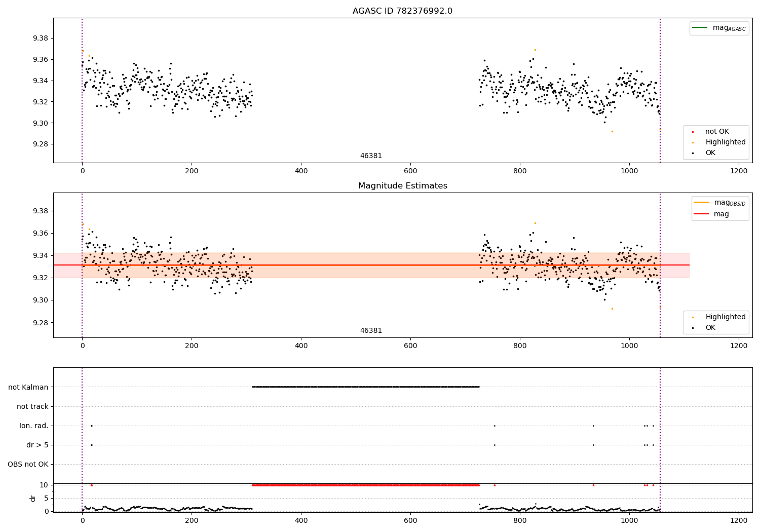Image resolution: width=760 pixels, height=532 pixels.
Task: Click the "9.38" tick in Magnitude Estimates plot
Action: click(40, 211)
